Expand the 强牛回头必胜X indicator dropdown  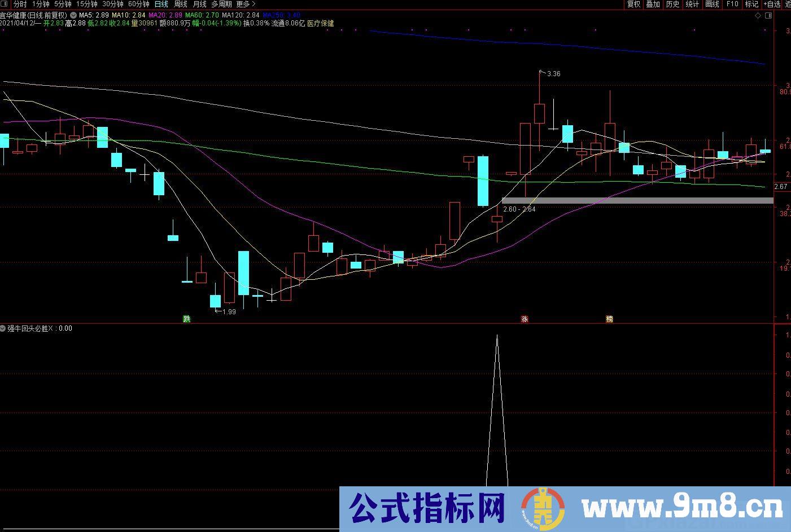pos(3,328)
